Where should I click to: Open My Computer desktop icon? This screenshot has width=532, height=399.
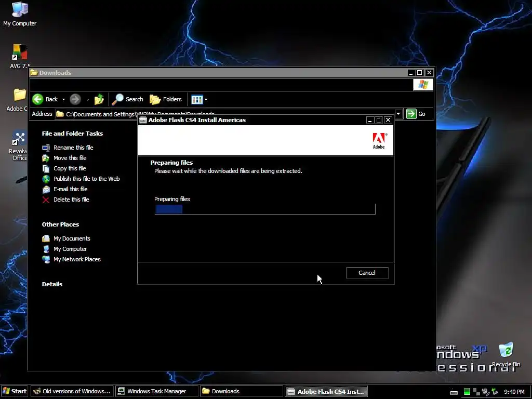coord(20,14)
